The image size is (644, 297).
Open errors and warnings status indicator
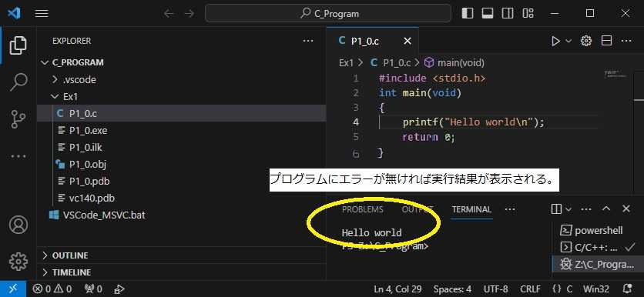[52, 289]
